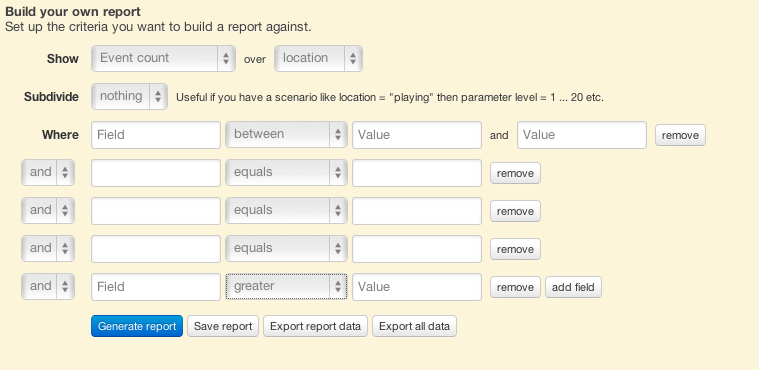Click the Where row Field input

click(x=156, y=135)
